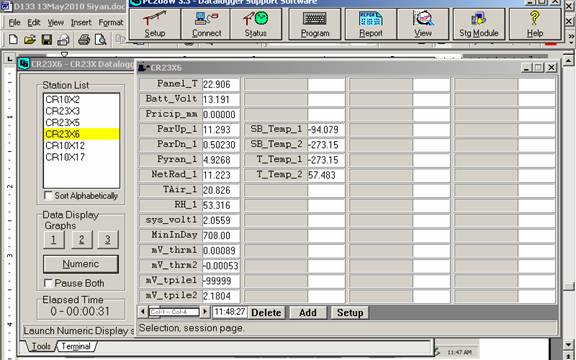Click the Connect icon in PC208W toolbar
Screen dimensions: 576x360
click(206, 24)
